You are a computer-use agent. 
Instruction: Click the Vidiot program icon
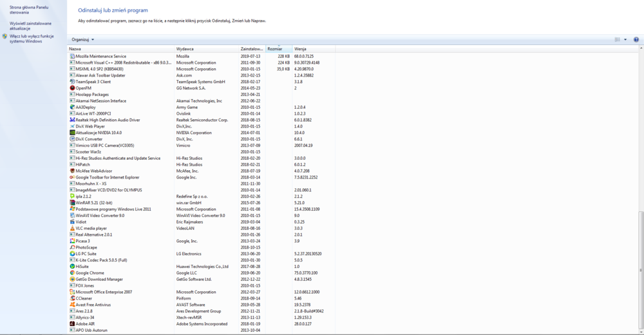point(72,222)
